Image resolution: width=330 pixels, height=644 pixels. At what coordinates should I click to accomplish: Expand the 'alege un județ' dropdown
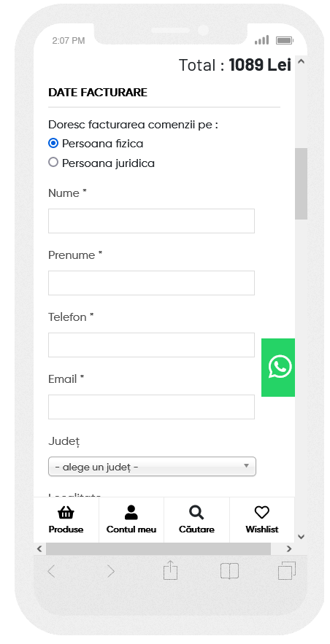(x=152, y=467)
